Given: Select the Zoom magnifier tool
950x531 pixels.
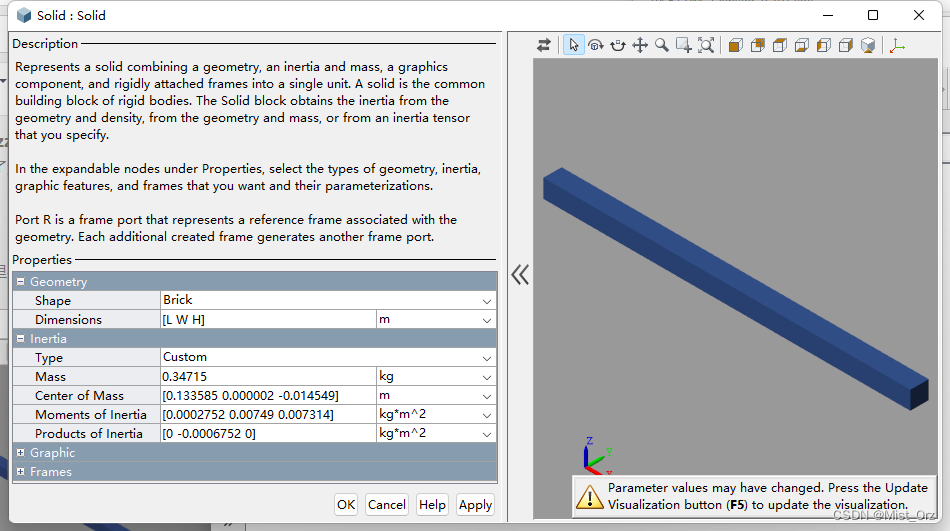Looking at the screenshot, I should (662, 45).
